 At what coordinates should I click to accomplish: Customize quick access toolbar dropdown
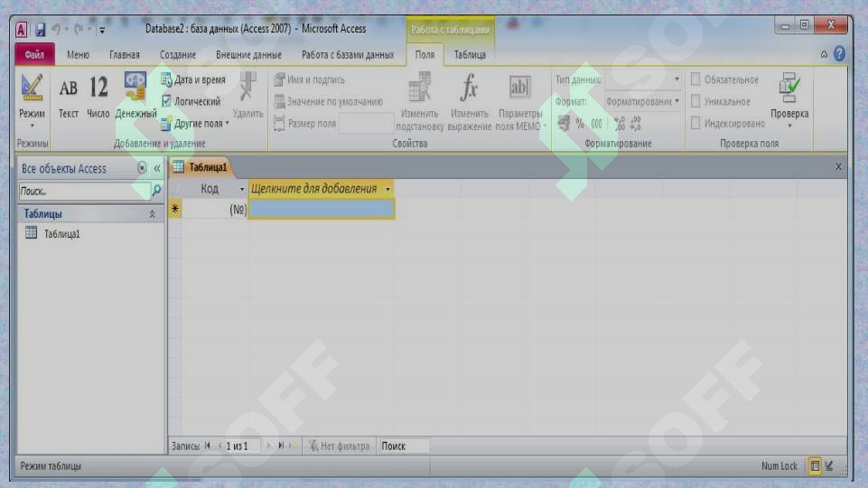pos(102,31)
